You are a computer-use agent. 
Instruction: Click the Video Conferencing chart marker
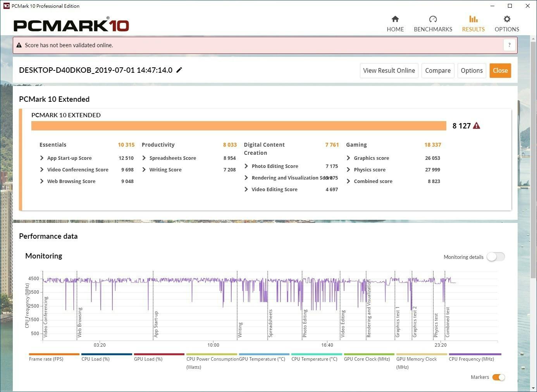(46, 317)
